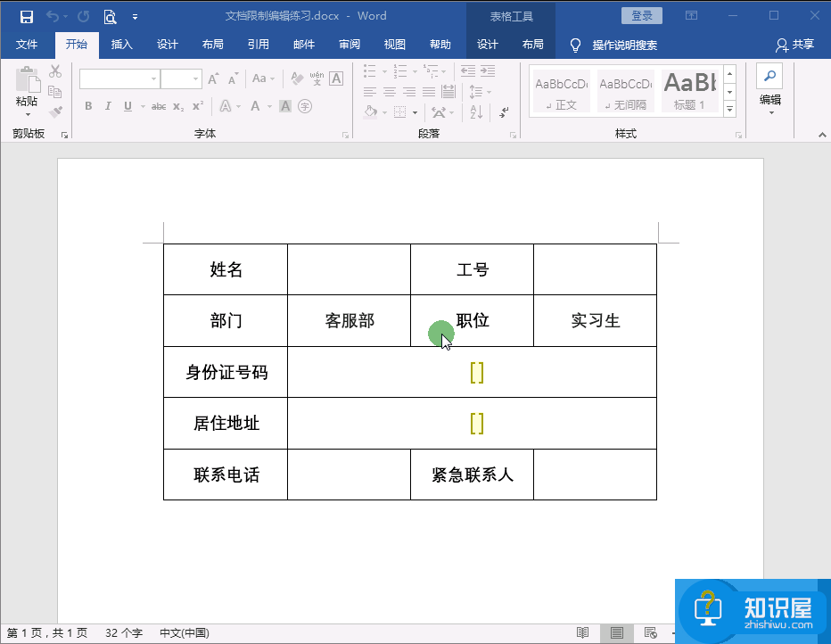
Task: Open the 编辑 search menu
Action: (770, 90)
